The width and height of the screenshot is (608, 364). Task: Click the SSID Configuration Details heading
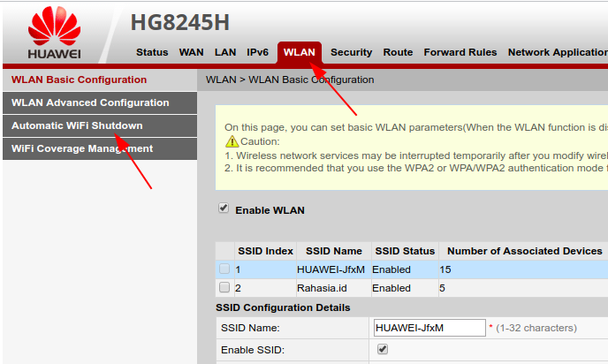pos(283,307)
